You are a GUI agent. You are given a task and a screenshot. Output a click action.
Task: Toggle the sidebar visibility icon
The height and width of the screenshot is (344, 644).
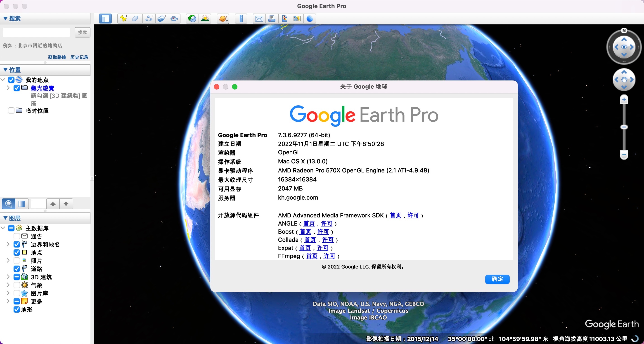(105, 19)
